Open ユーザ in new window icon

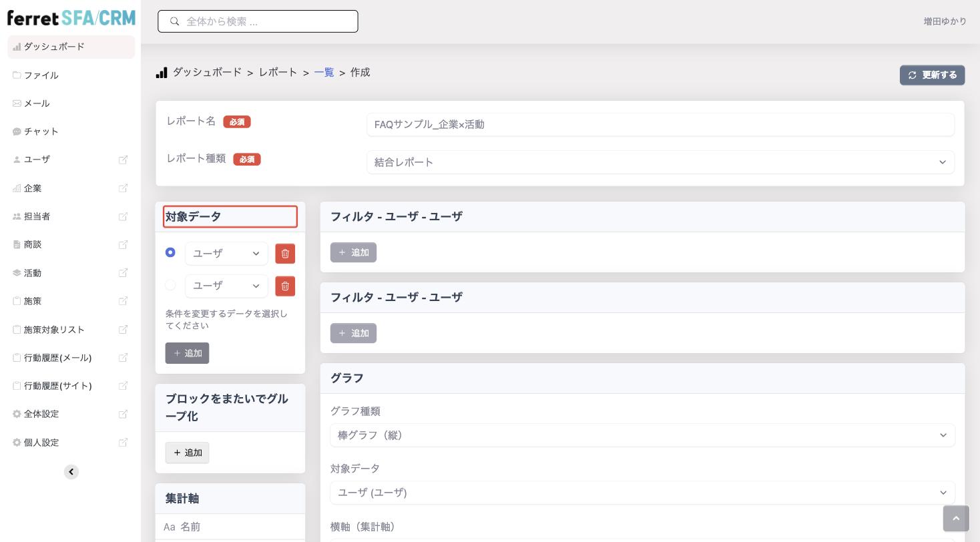click(x=123, y=160)
